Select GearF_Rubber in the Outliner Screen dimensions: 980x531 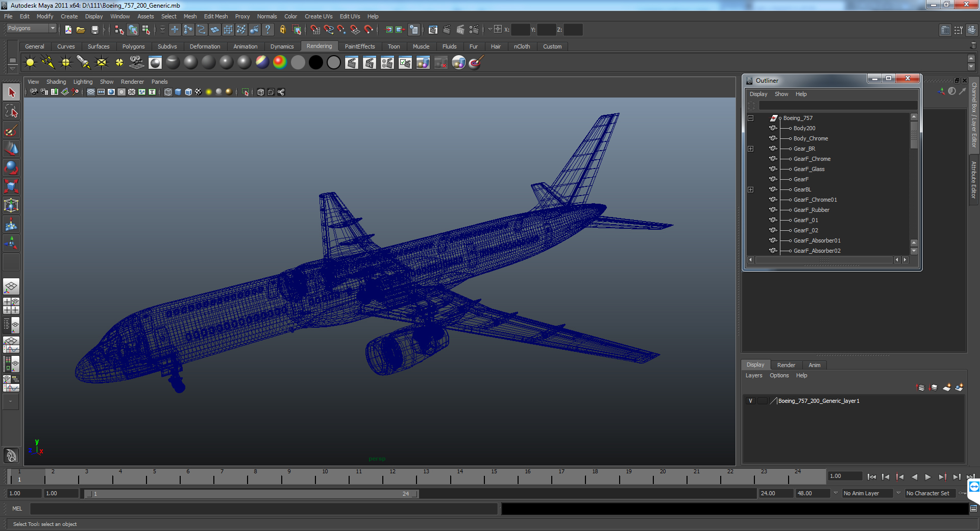(x=811, y=210)
